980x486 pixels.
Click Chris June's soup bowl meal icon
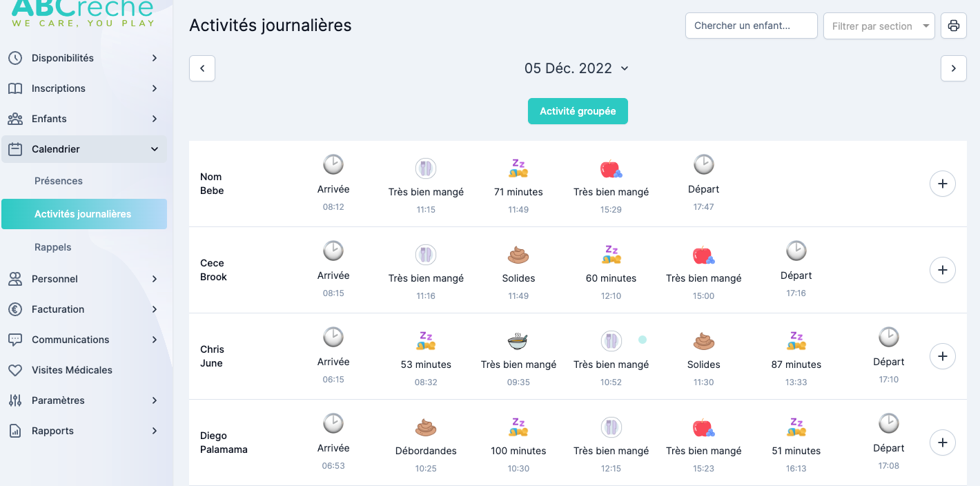click(x=518, y=341)
